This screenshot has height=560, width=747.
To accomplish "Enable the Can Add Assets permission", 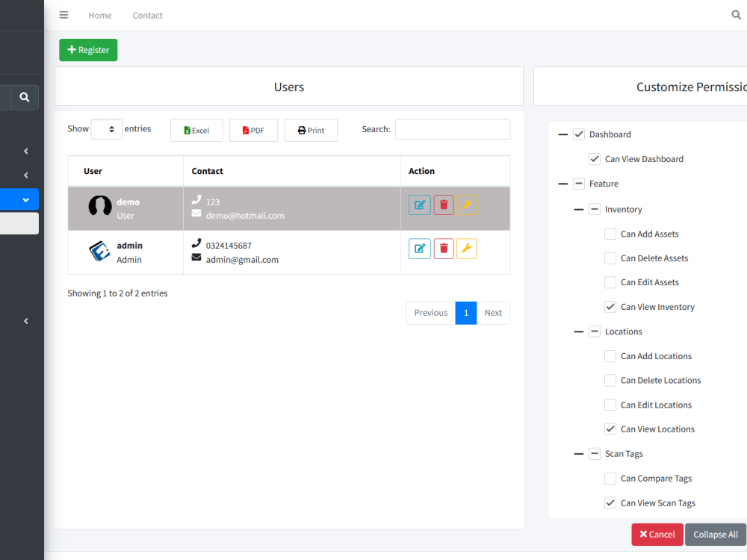I will [610, 234].
